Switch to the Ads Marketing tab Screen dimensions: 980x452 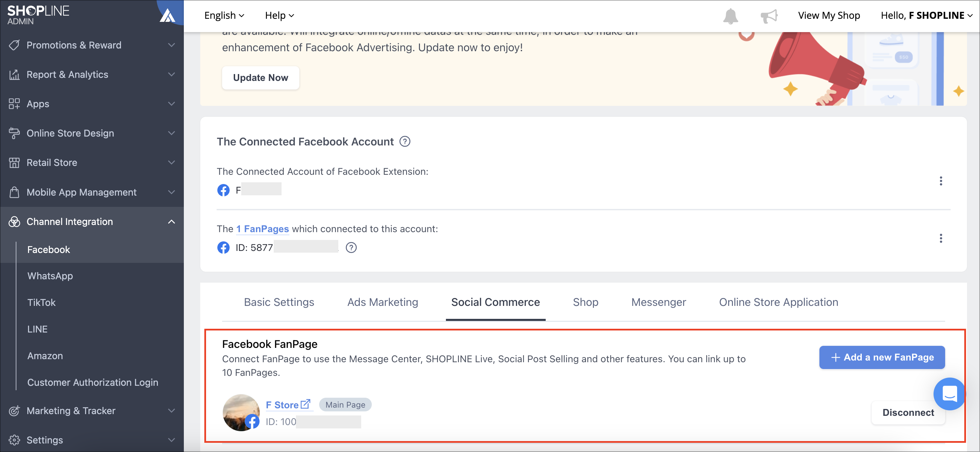click(382, 302)
